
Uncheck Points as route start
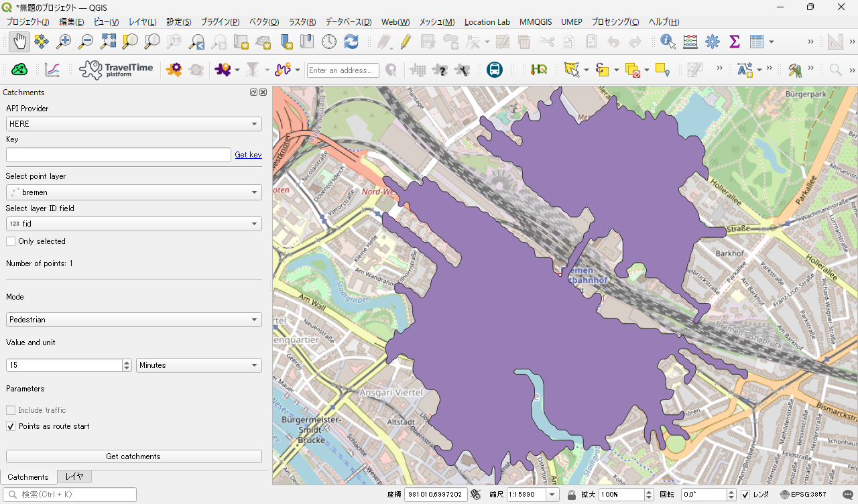coord(11,426)
